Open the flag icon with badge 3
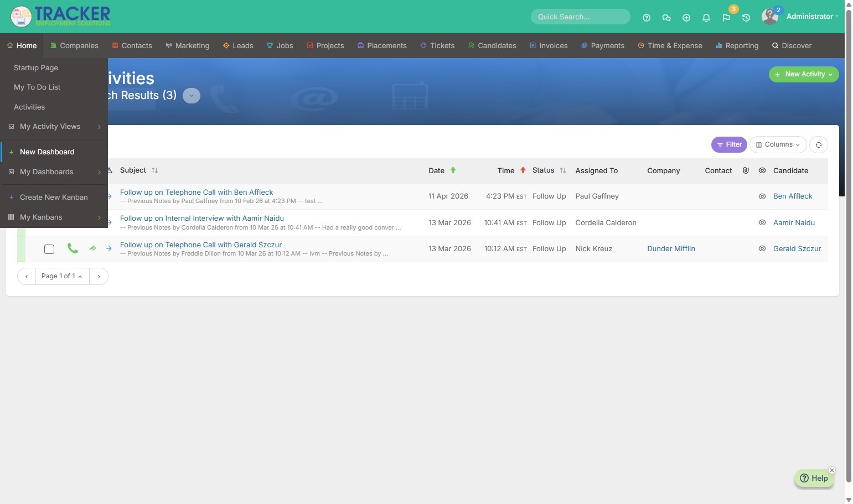Viewport: 853px width, 504px height. click(726, 18)
